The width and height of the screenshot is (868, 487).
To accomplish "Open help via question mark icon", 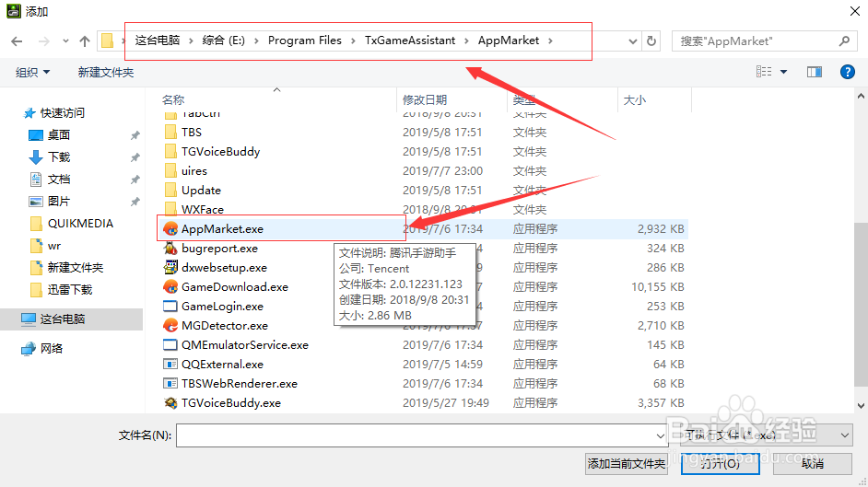I will click(x=847, y=72).
